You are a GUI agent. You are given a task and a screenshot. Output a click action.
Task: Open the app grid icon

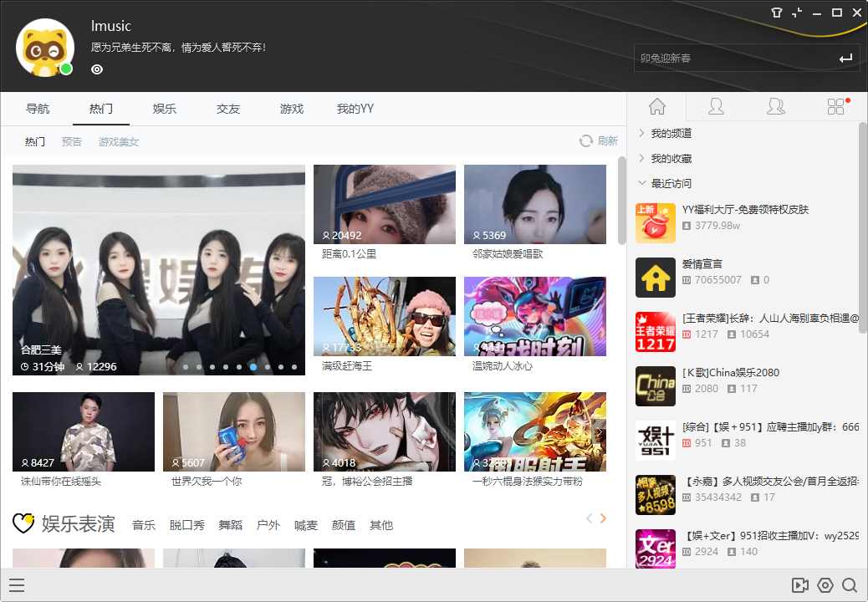tap(835, 106)
